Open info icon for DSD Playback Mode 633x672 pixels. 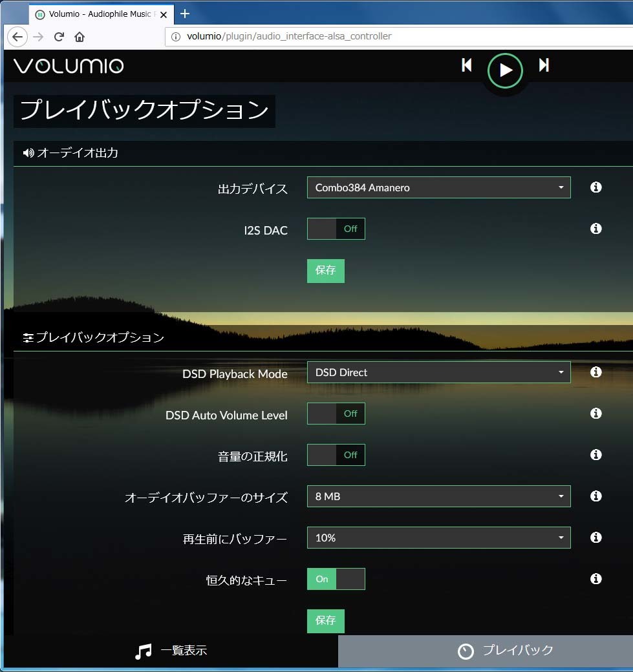596,372
